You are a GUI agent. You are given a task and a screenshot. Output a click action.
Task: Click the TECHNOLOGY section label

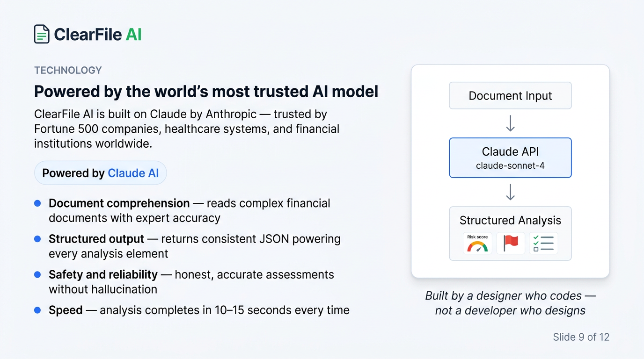(68, 70)
